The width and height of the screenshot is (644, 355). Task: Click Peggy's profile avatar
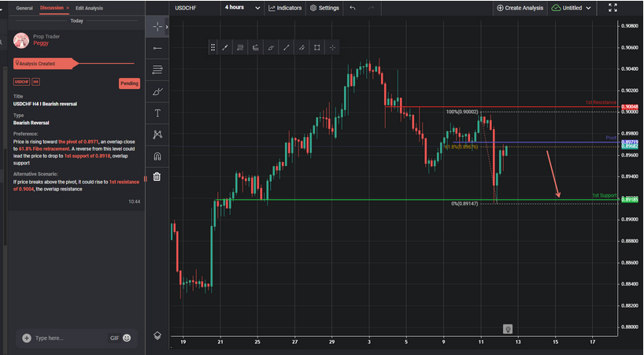coord(21,40)
